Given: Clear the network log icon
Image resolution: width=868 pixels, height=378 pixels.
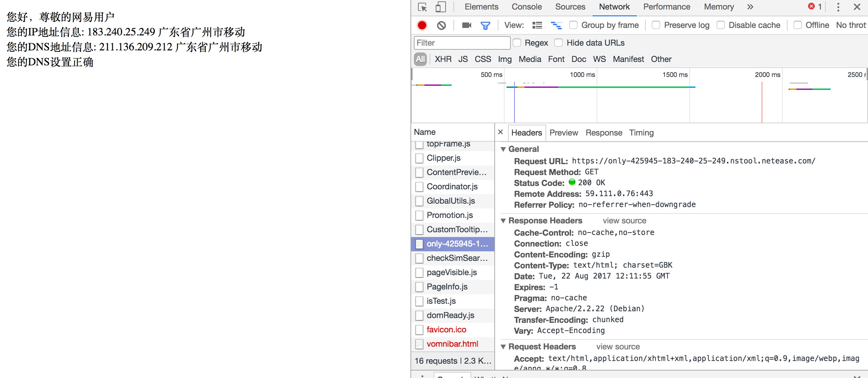Looking at the screenshot, I should 442,25.
